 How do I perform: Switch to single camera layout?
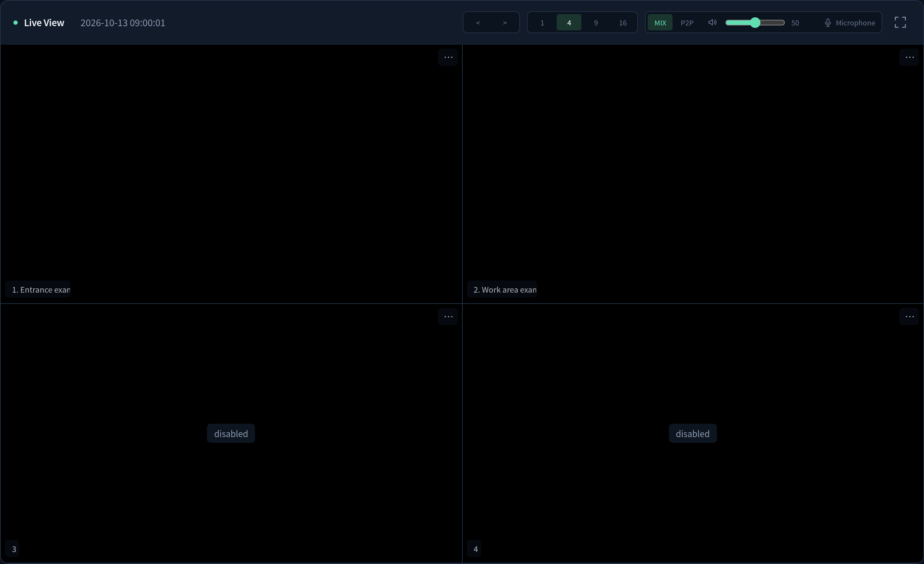click(542, 23)
